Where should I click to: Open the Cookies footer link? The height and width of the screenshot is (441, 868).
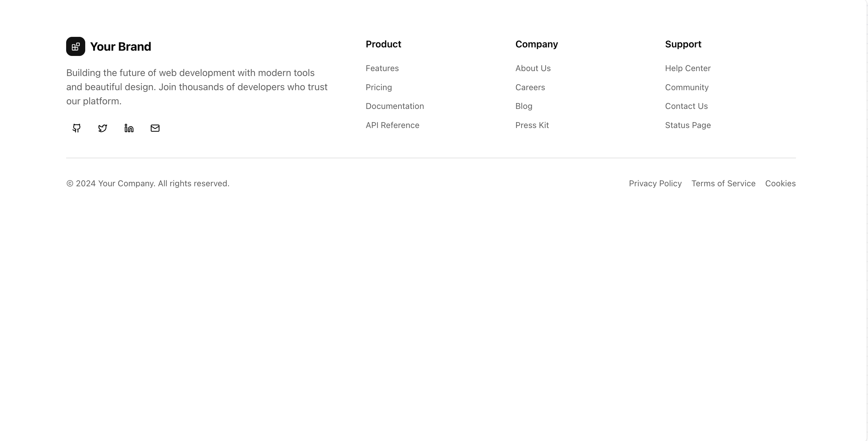click(780, 184)
